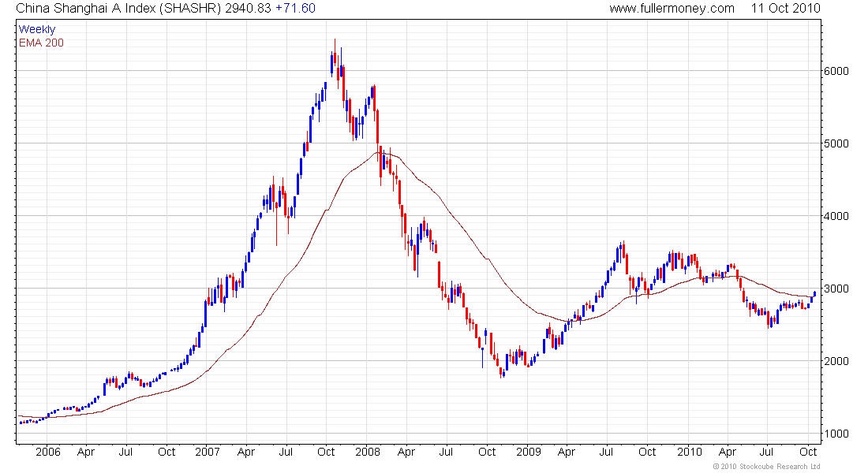Click the 2010 x-axis label
Viewport: 868px width, 473px height.
[689, 452]
